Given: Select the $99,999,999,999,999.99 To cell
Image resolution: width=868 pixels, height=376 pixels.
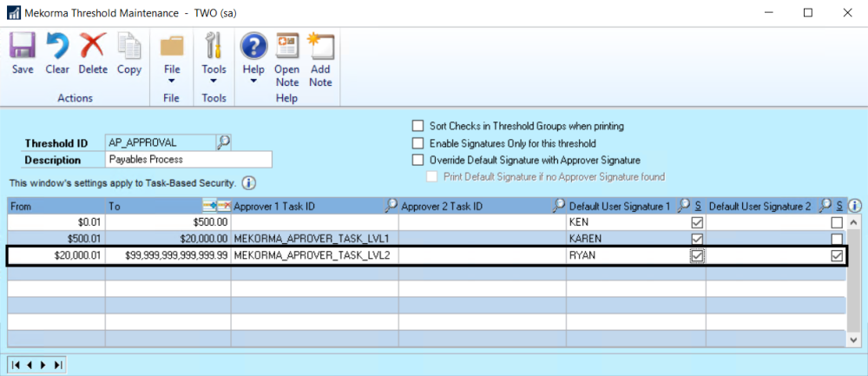Looking at the screenshot, I should 168,256.
